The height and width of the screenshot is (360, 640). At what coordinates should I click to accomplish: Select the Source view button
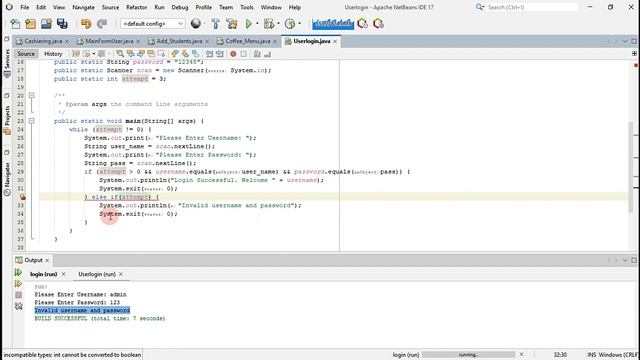click(x=26, y=54)
